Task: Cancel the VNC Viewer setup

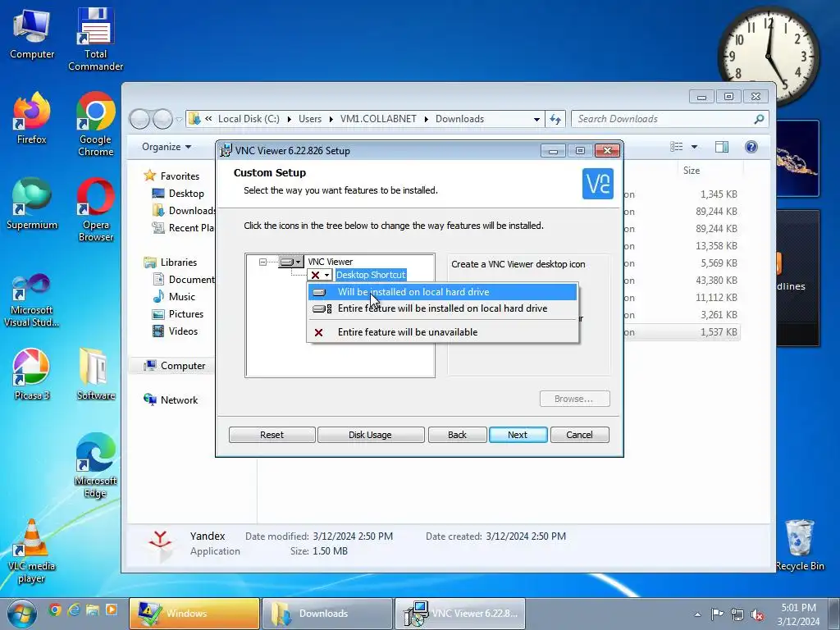Action: pyautogui.click(x=580, y=435)
